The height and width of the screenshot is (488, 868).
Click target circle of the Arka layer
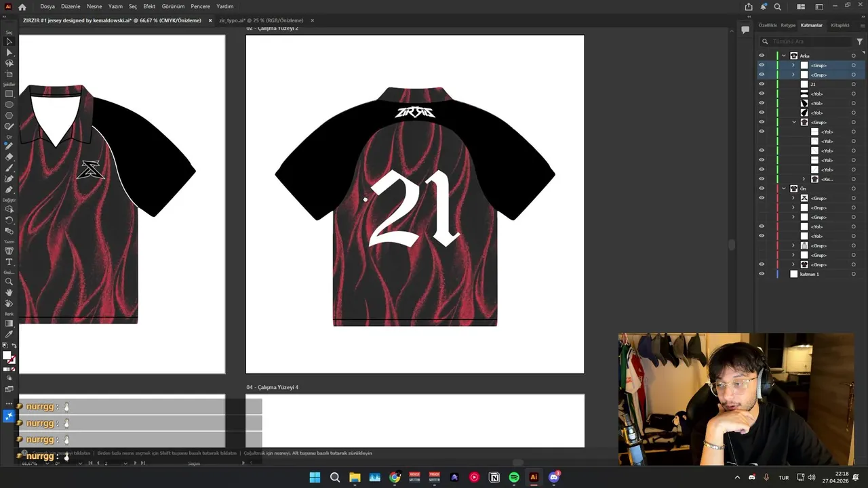click(x=853, y=56)
